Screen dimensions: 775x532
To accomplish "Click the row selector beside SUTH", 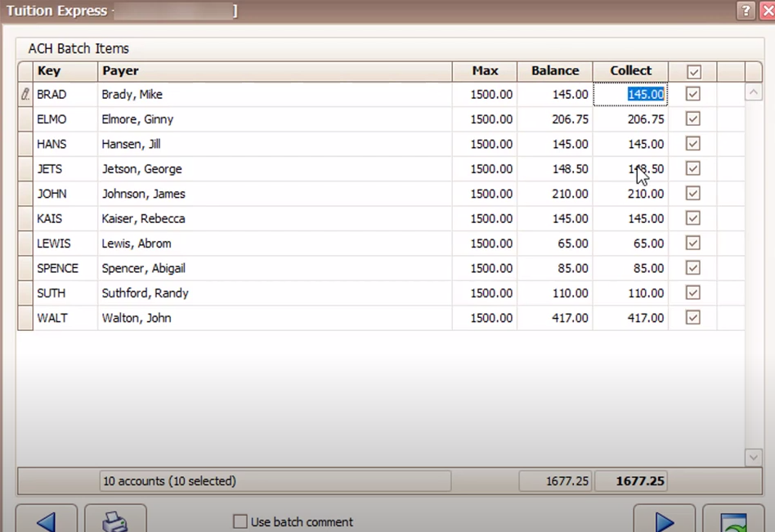I will coord(25,293).
